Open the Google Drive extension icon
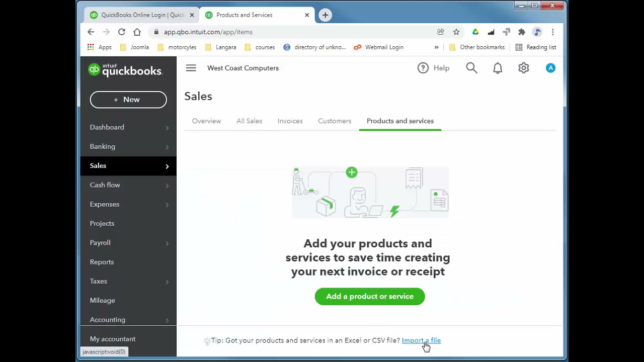 point(475,32)
